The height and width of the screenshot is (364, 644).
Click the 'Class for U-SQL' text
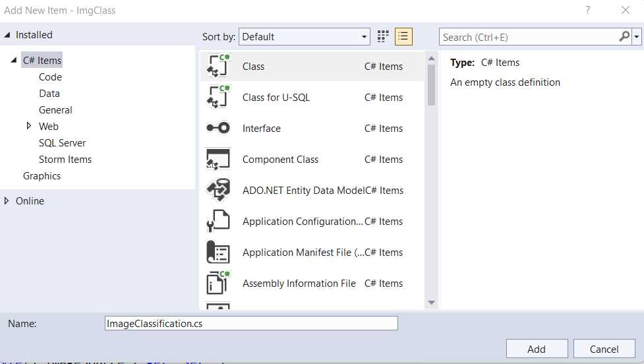276,98
